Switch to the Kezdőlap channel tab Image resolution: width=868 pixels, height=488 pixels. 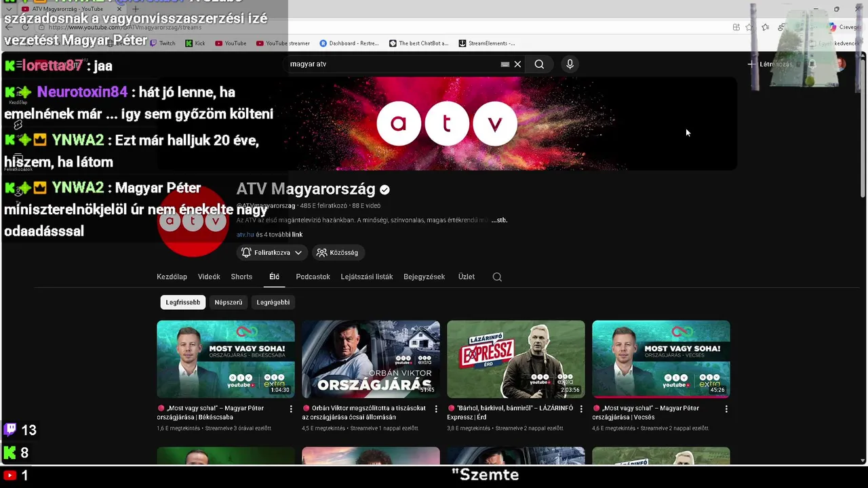172,277
